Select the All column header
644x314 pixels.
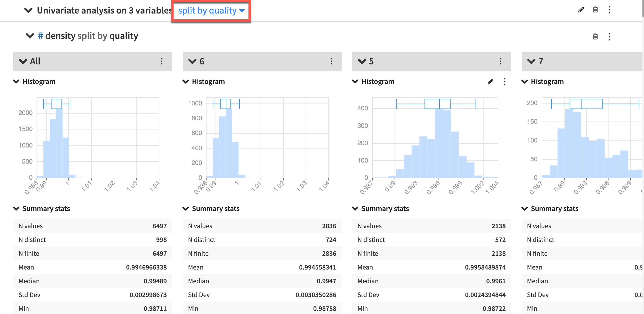coord(35,61)
